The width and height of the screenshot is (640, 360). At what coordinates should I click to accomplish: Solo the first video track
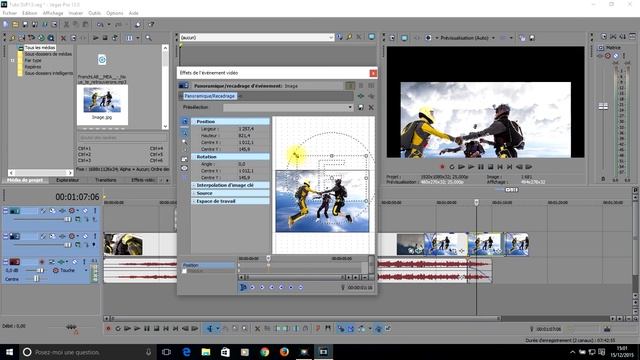95,211
